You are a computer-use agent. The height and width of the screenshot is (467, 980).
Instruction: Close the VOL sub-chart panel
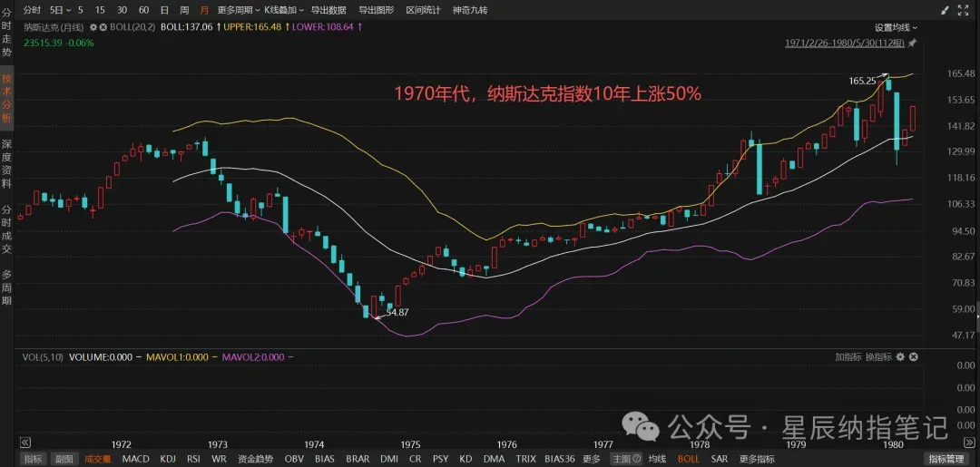[x=913, y=357]
